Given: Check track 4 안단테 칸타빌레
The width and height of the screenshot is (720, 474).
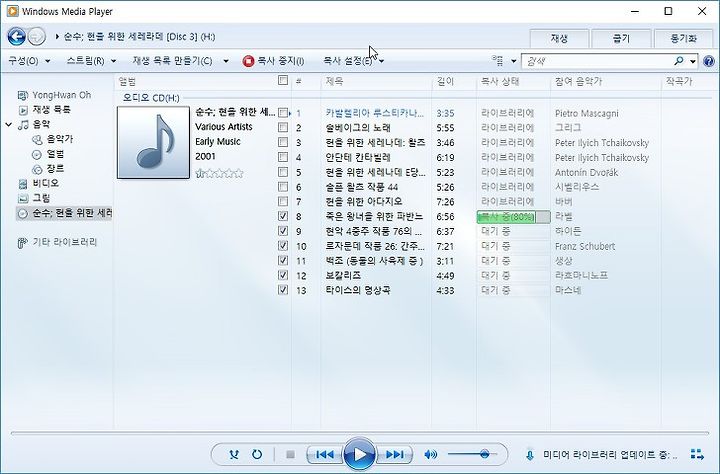Looking at the screenshot, I should pos(283,157).
